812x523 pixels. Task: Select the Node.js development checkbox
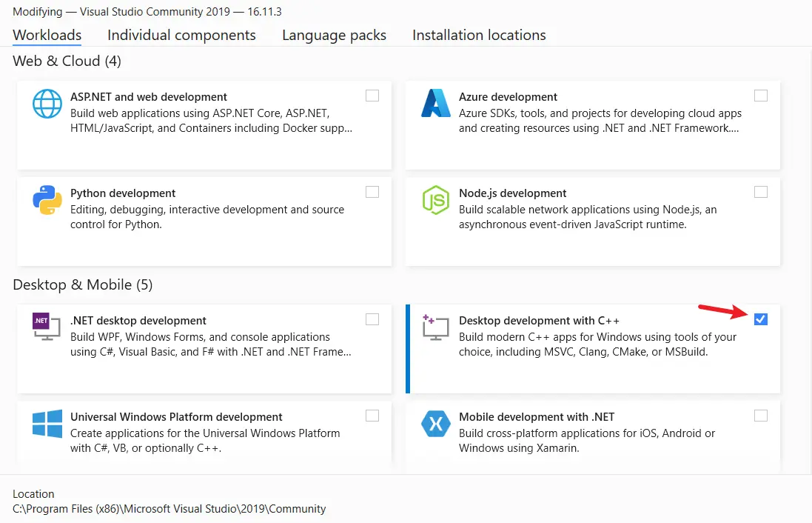(x=761, y=192)
